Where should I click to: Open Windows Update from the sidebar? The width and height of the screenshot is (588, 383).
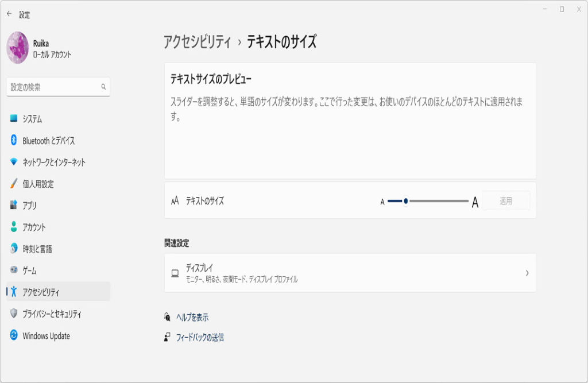46,336
